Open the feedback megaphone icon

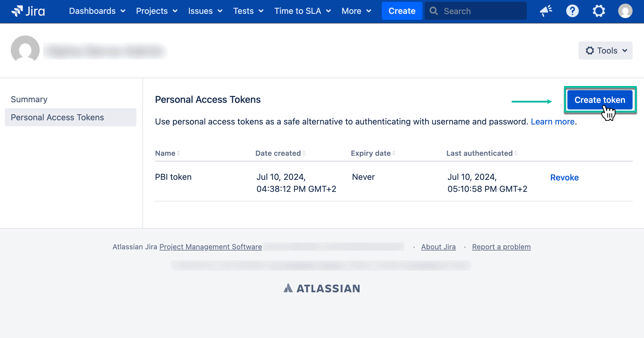point(546,11)
